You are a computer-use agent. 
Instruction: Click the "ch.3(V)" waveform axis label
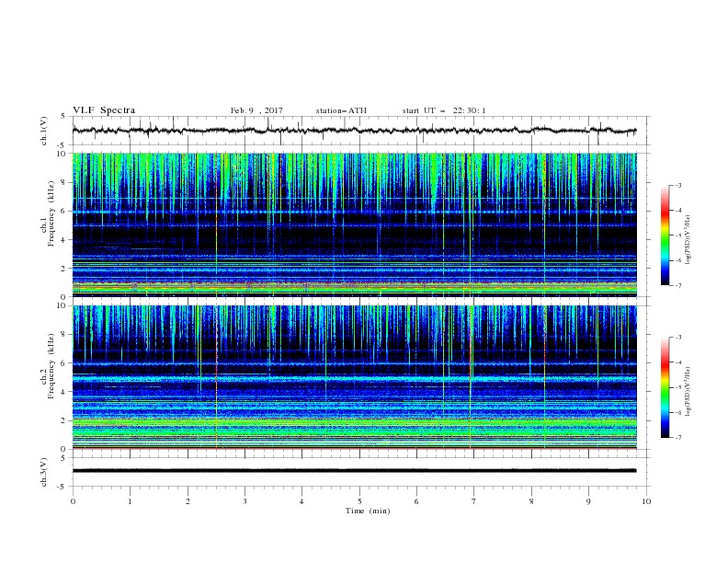coord(43,472)
